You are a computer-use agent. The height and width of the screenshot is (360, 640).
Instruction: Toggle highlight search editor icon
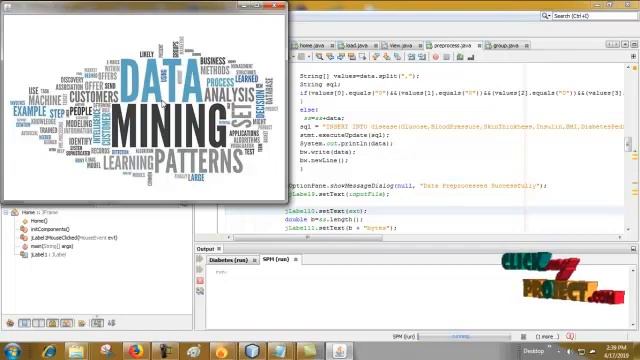(x=351, y=57)
